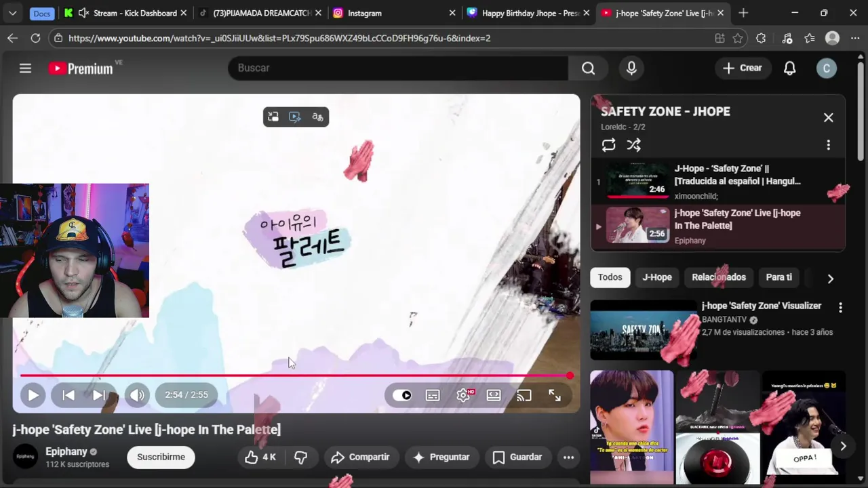Screen dimensions: 868x488
Task: Like the video with 4 K likes
Action: tap(260, 457)
